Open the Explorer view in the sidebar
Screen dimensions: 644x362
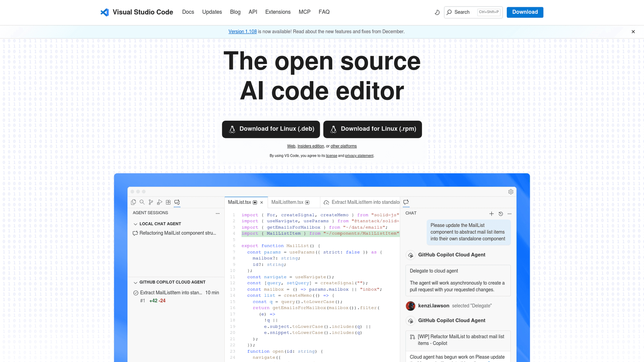(133, 202)
